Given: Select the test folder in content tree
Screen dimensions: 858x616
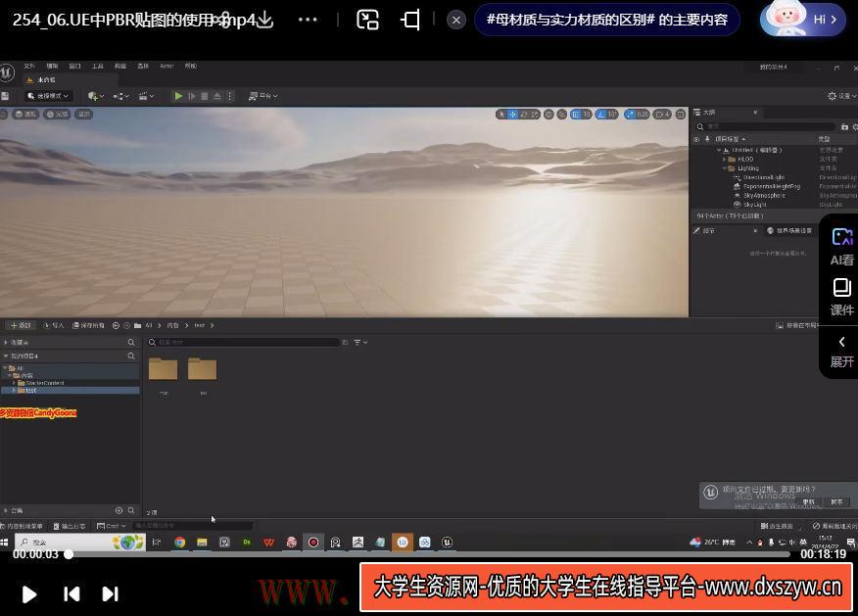Looking at the screenshot, I should pos(71,391).
